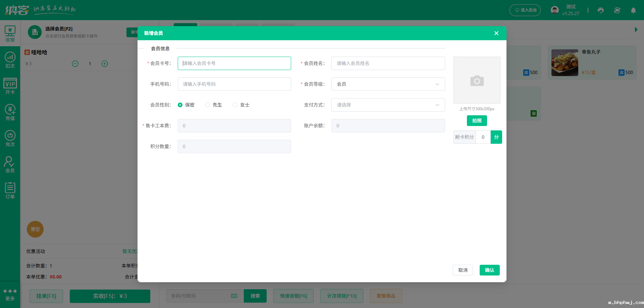Click 取消 to cancel the dialog

coord(463,270)
